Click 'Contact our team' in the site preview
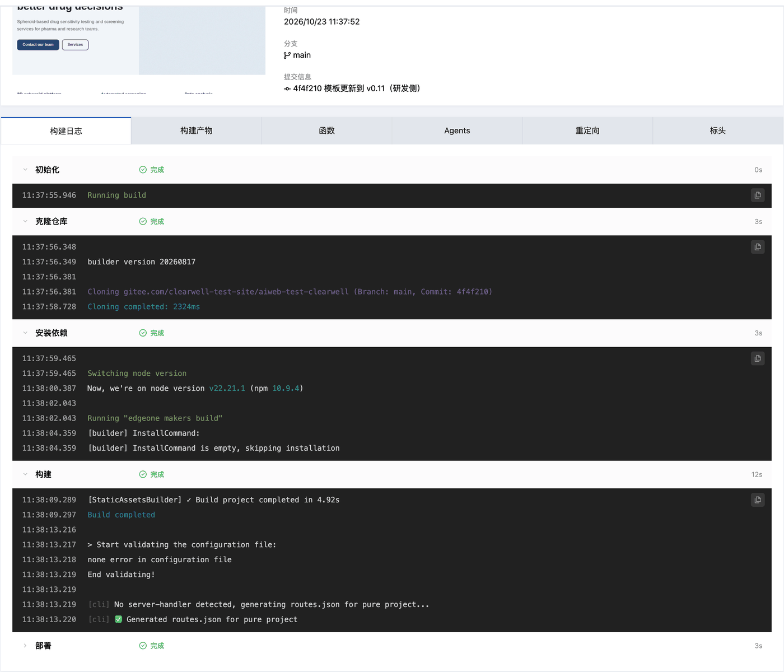This screenshot has width=784, height=672. click(x=38, y=45)
